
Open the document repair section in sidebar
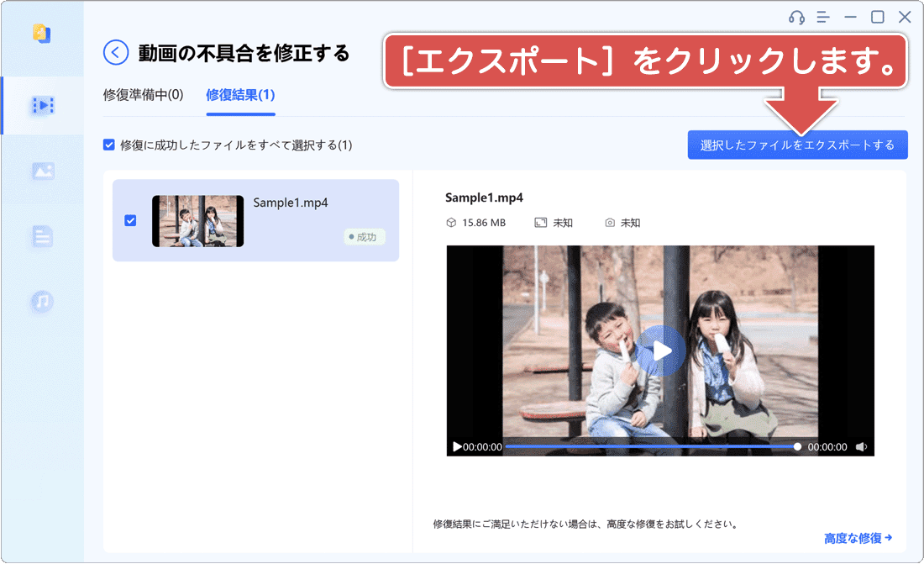point(43,236)
